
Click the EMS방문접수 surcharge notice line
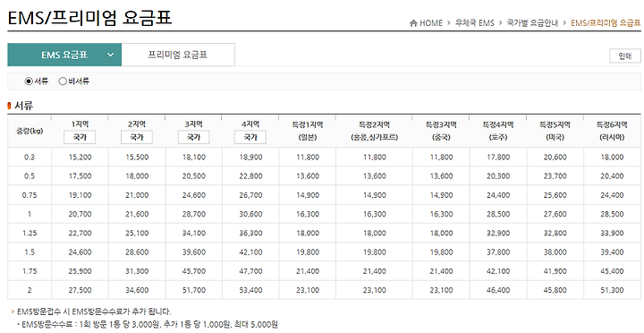94,312
